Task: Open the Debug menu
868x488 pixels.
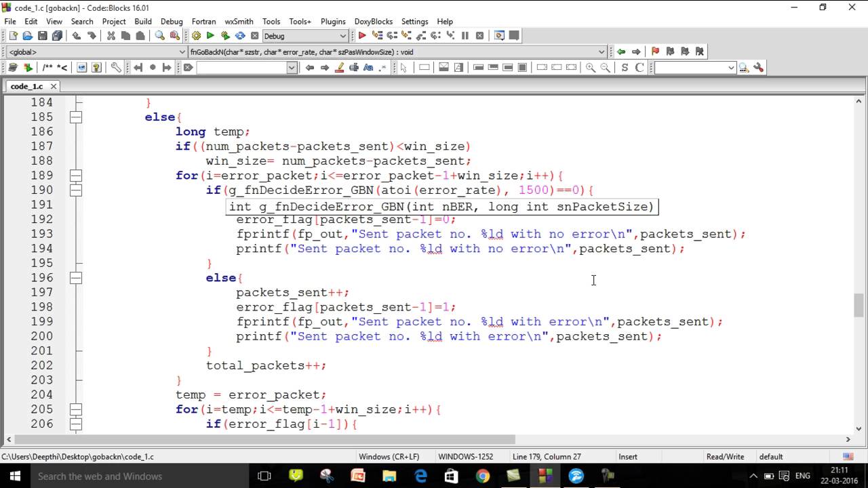Action: 172,22
